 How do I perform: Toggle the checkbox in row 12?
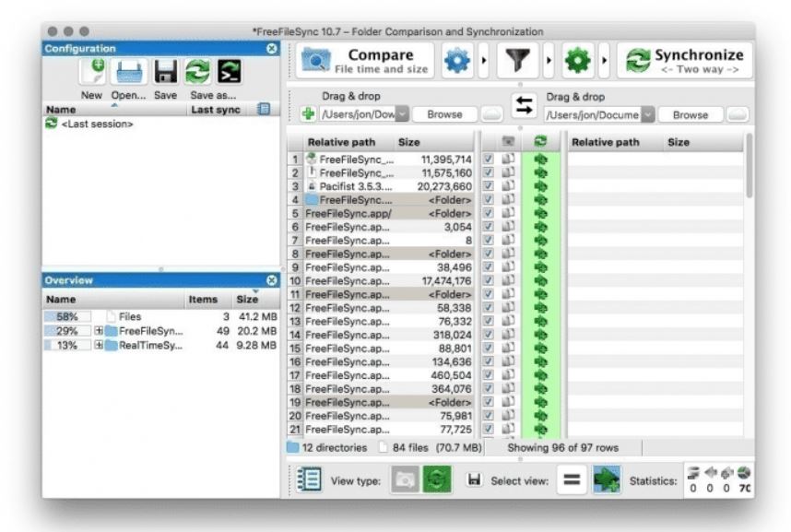coord(489,307)
